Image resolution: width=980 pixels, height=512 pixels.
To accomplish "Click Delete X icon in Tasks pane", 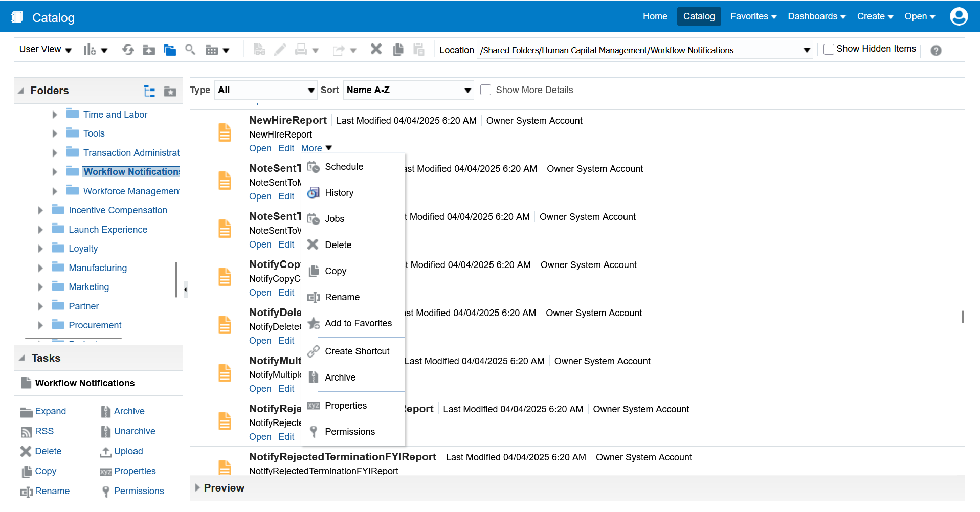I will pos(26,451).
